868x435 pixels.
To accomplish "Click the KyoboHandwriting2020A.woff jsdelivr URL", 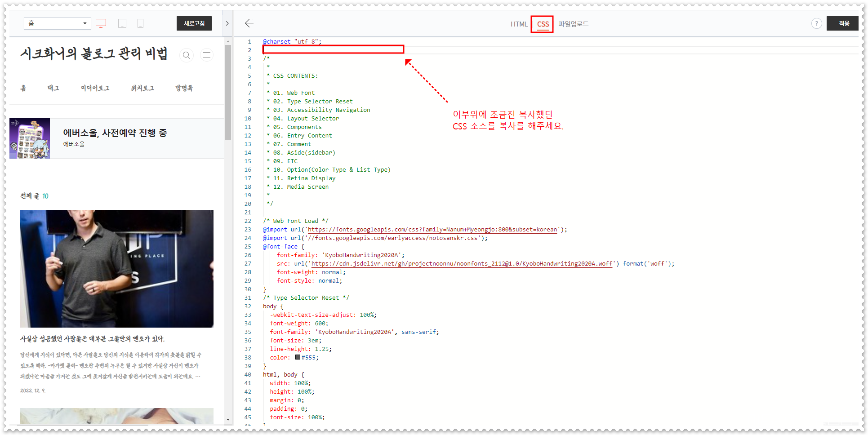I will [462, 264].
